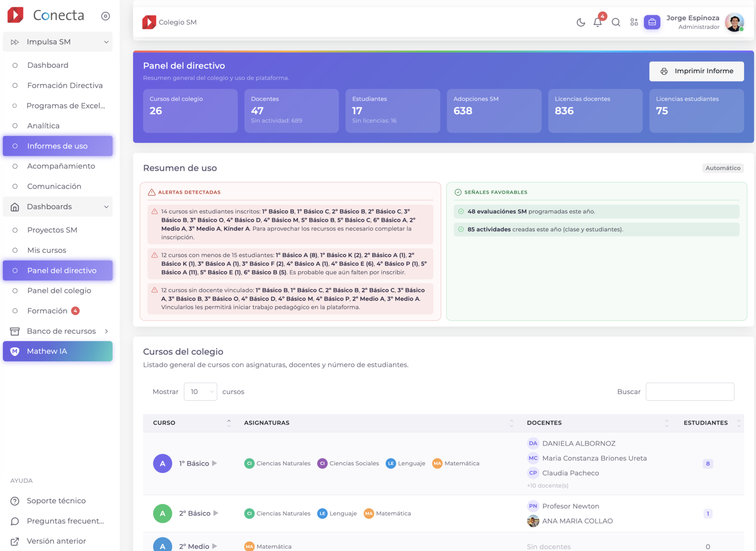Screen dimensions: 756x551
Task: Click the Colegio SM logo icon
Action: tap(149, 22)
